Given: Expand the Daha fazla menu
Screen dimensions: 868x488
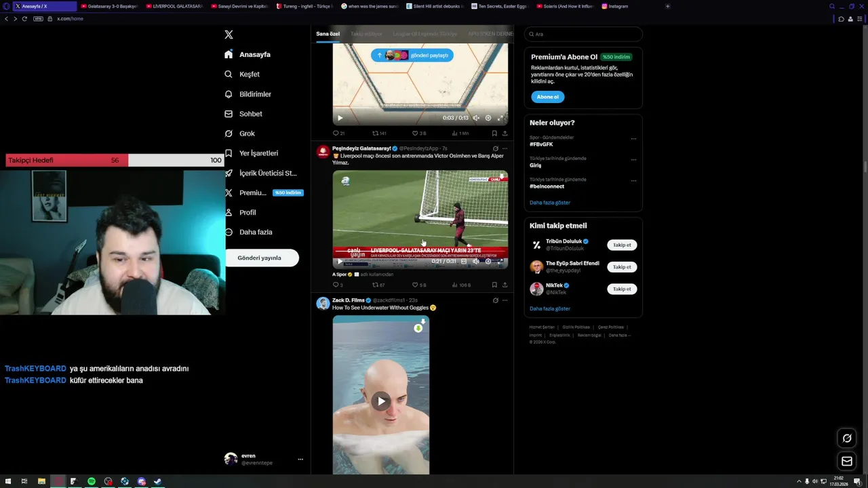Looking at the screenshot, I should coord(248,232).
